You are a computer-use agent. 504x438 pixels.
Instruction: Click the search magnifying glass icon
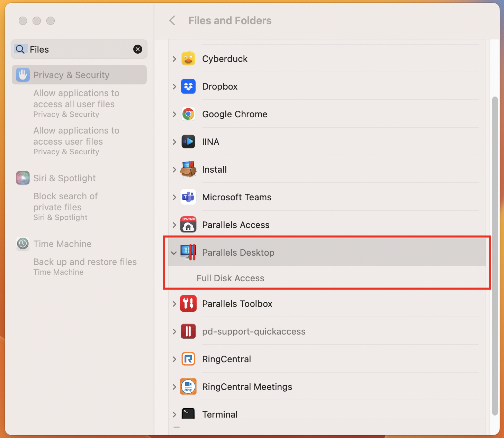point(20,49)
